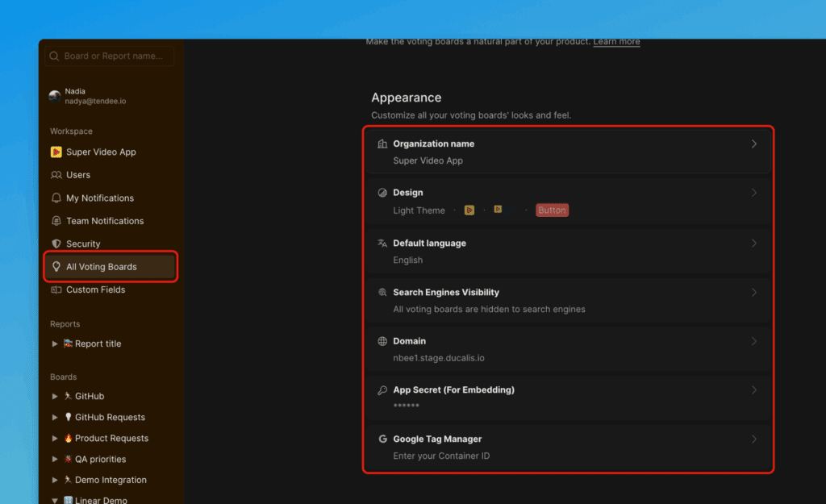This screenshot has width=826, height=504.
Task: Select the Product Requests board
Action: (x=111, y=438)
